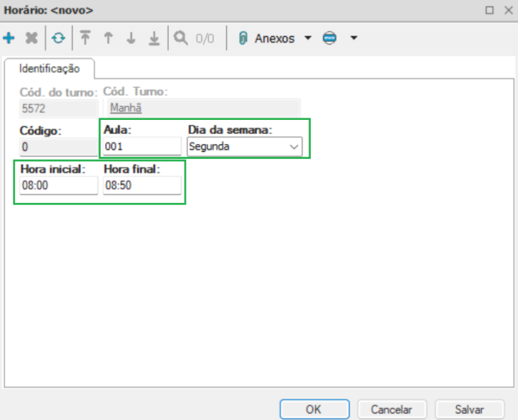Delete the record with the X toolbar icon
The width and height of the screenshot is (518, 420).
tap(32, 38)
